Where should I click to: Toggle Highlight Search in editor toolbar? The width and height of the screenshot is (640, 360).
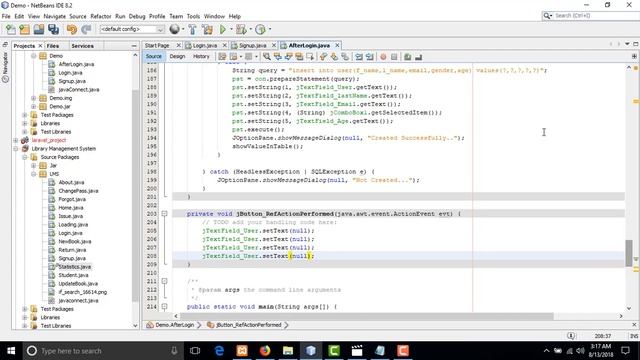point(299,57)
